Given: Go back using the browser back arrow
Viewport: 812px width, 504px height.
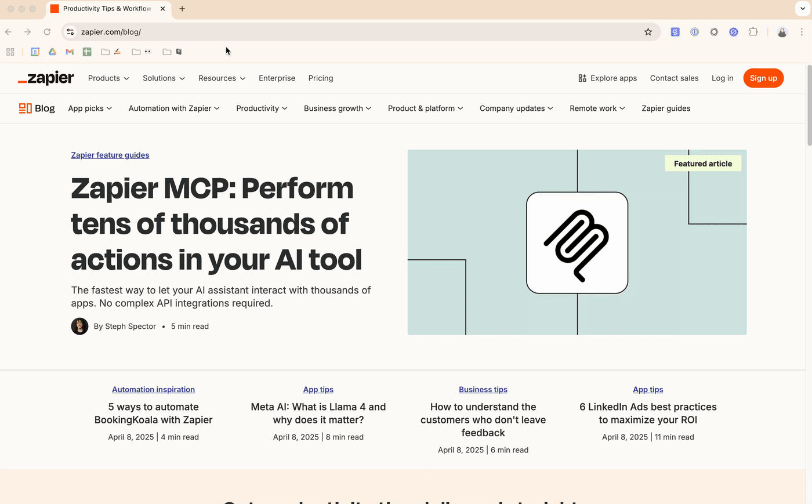Looking at the screenshot, I should point(8,32).
